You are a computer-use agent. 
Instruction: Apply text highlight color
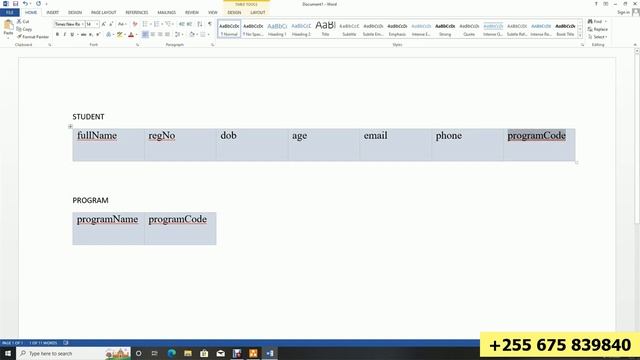pos(120,35)
